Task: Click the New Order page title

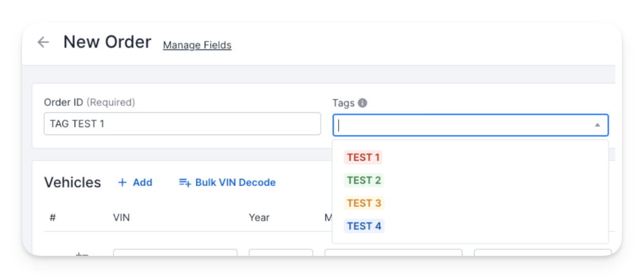Action: 107,42
